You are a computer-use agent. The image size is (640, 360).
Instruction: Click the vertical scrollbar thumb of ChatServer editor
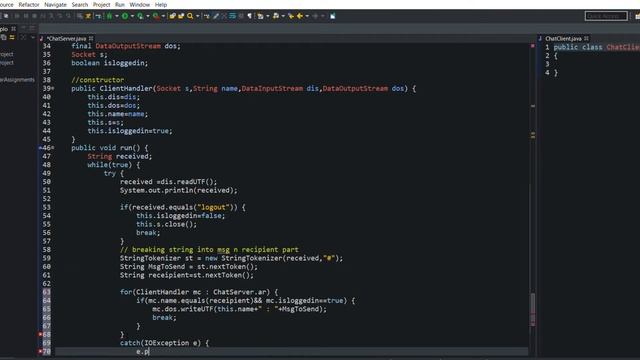pos(533,309)
